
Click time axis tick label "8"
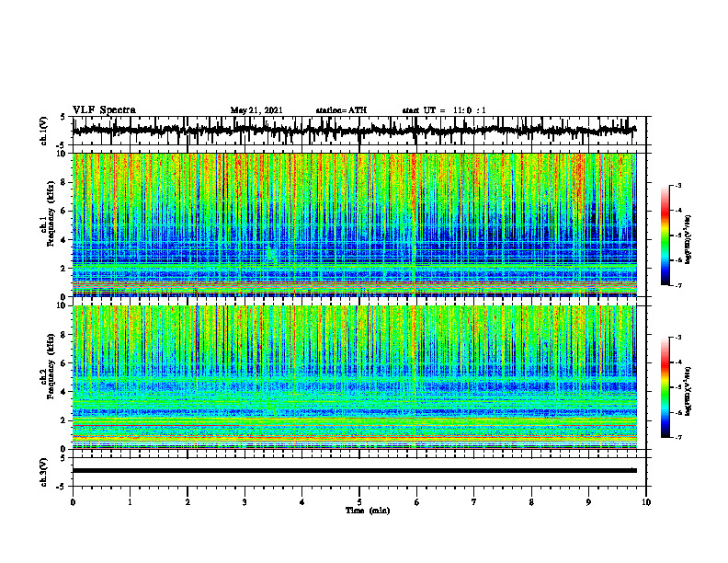pyautogui.click(x=531, y=502)
